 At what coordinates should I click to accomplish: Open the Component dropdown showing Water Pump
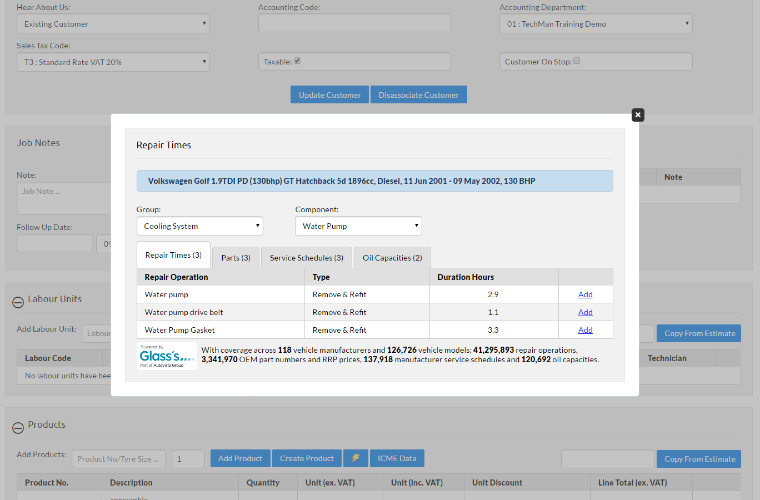(358, 226)
